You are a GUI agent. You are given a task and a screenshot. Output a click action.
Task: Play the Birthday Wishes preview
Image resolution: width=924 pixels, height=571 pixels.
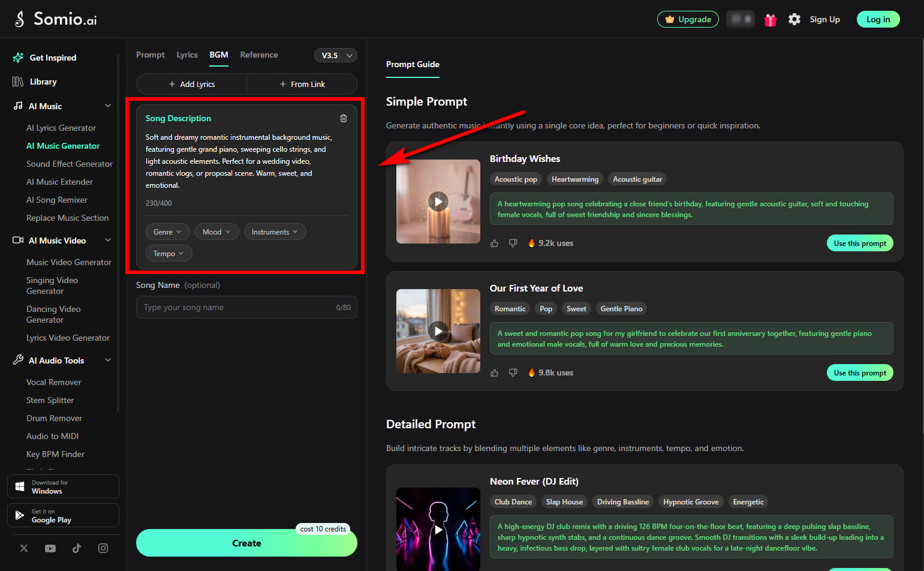[438, 202]
